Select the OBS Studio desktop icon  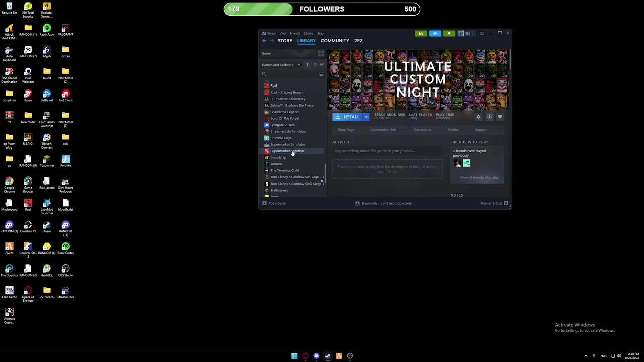pos(66,270)
